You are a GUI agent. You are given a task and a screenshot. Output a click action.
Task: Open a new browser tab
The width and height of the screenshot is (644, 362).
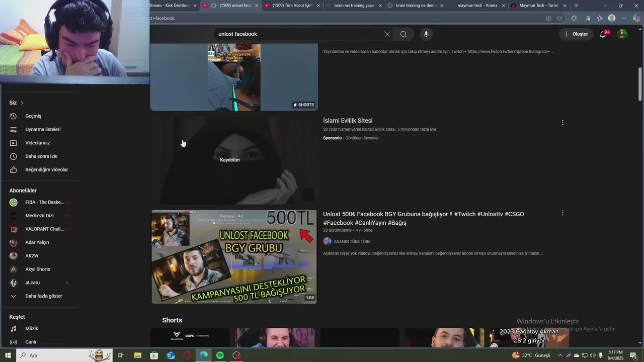(x=576, y=6)
